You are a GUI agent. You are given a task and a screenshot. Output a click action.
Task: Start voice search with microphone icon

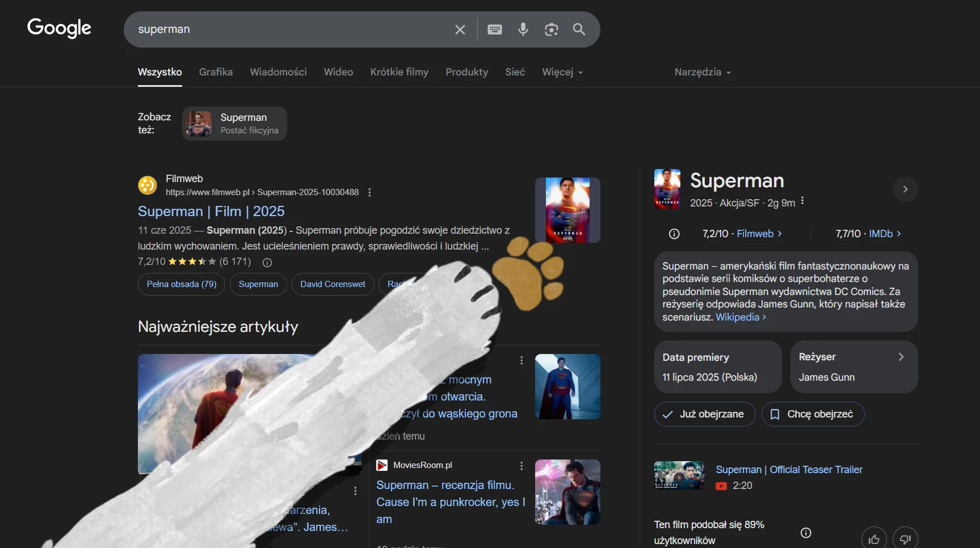click(523, 29)
